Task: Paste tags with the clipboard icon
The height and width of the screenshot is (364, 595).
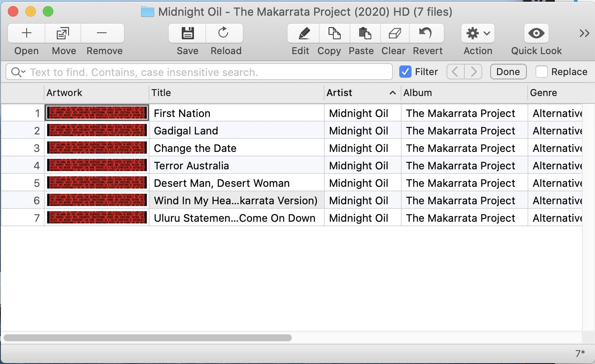Action: tap(365, 33)
